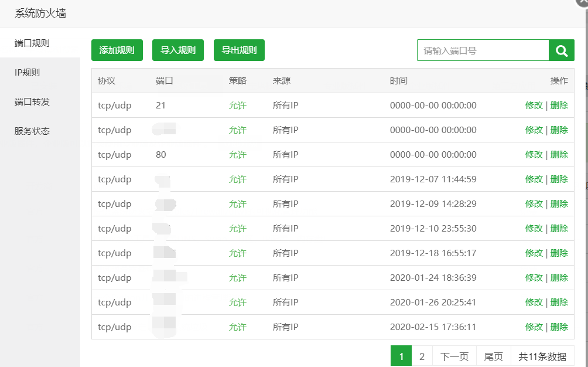Delete the rule dated 2020-02-15 17:36:11

(x=559, y=327)
